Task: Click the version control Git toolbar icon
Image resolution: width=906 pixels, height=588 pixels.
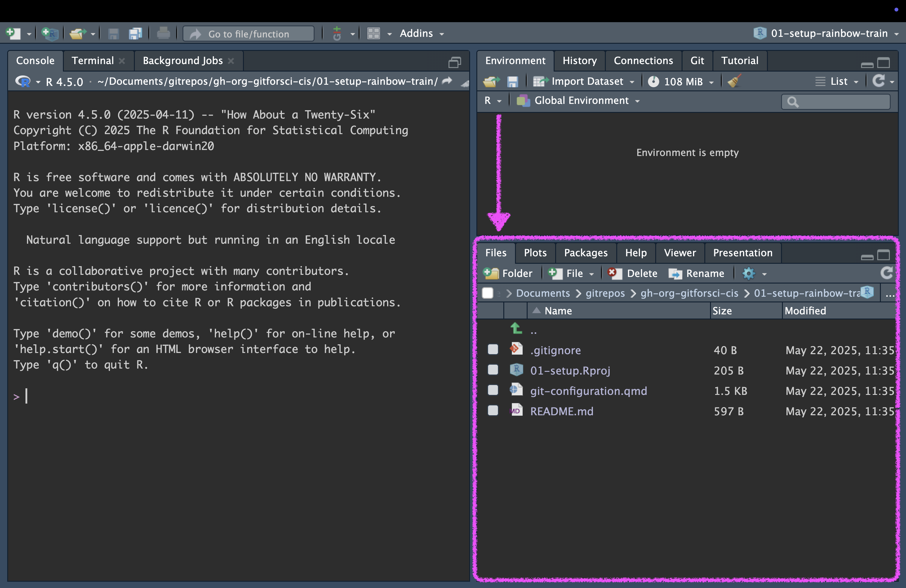Action: [337, 34]
